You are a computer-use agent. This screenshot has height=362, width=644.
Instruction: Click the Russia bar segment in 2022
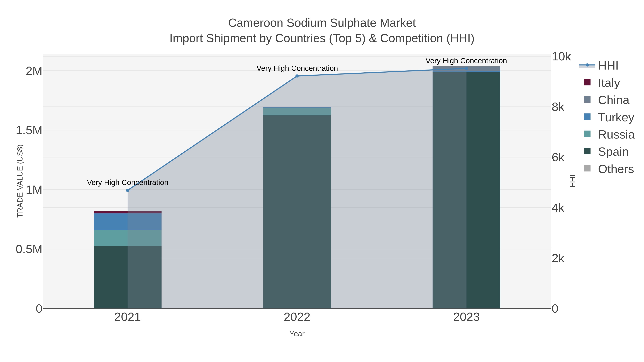[x=297, y=112]
